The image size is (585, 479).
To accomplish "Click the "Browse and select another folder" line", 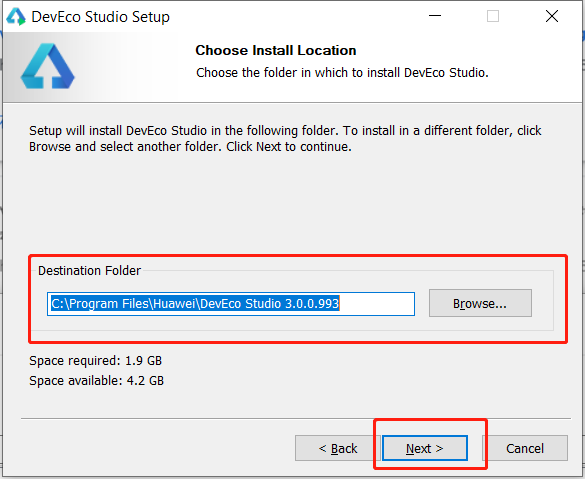I will [x=190, y=147].
